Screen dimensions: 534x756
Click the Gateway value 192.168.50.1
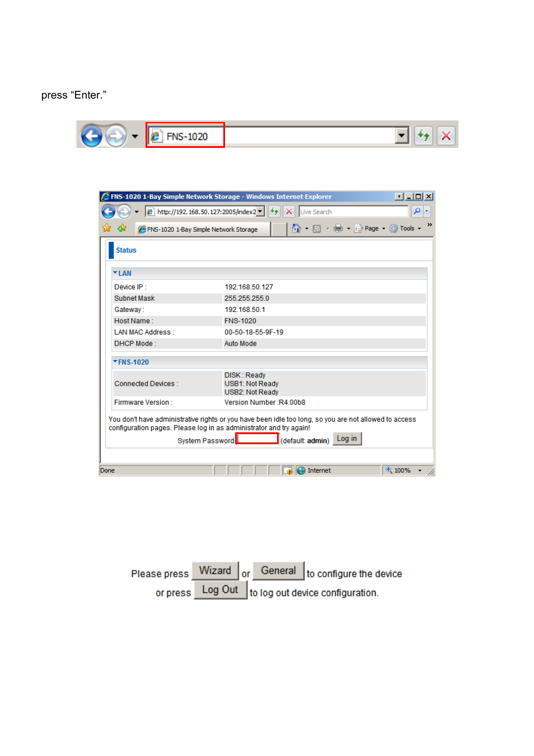click(245, 310)
